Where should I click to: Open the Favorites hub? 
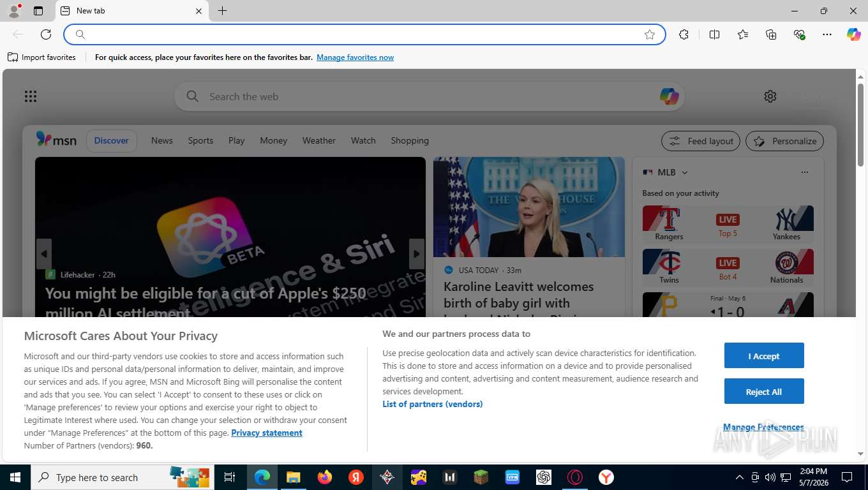click(x=743, y=34)
